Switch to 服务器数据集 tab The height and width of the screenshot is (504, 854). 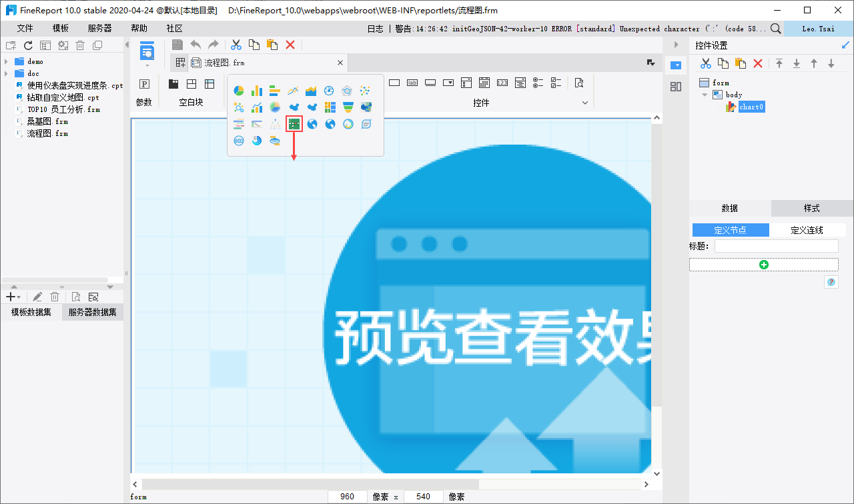(93, 312)
